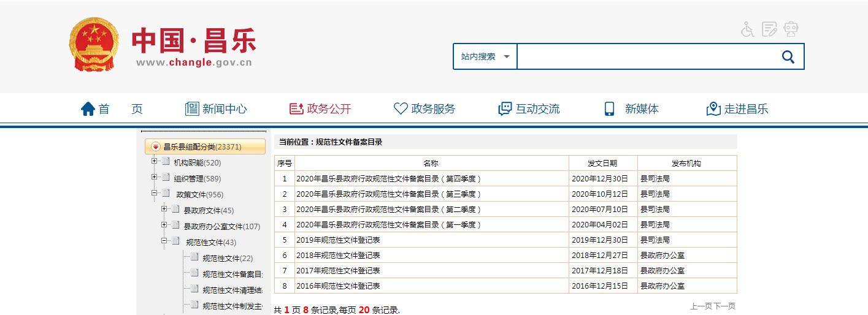Collapse the 政策文件 tree node
This screenshot has height=315, width=868.
click(155, 194)
